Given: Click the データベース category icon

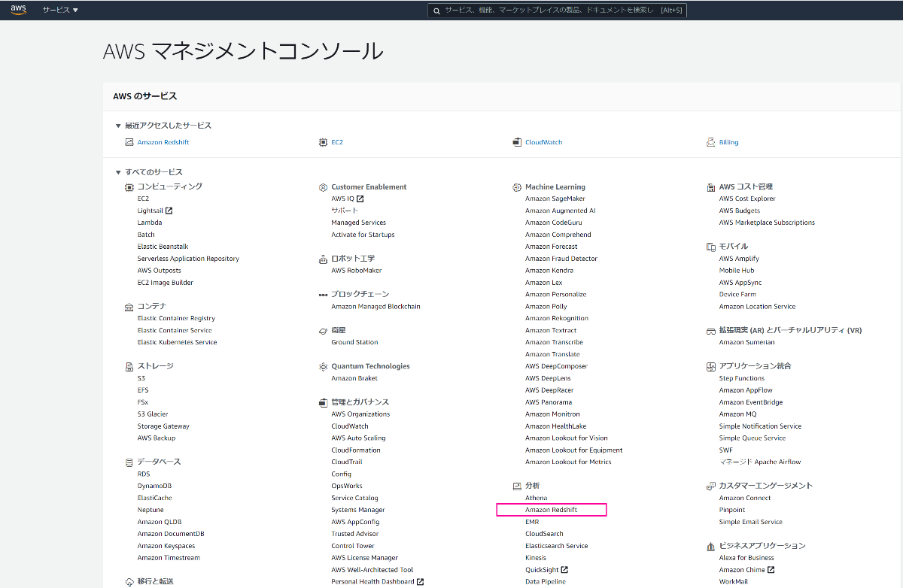Looking at the screenshot, I should pos(129,462).
